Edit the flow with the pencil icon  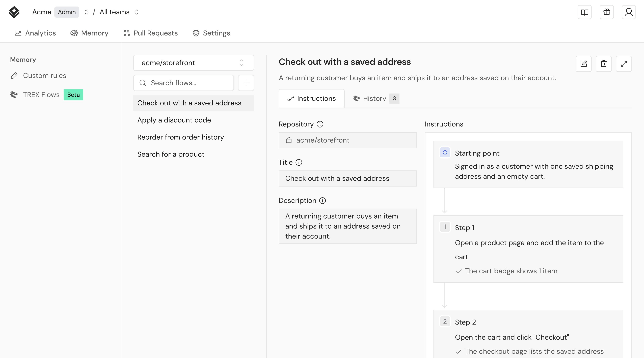pyautogui.click(x=583, y=64)
